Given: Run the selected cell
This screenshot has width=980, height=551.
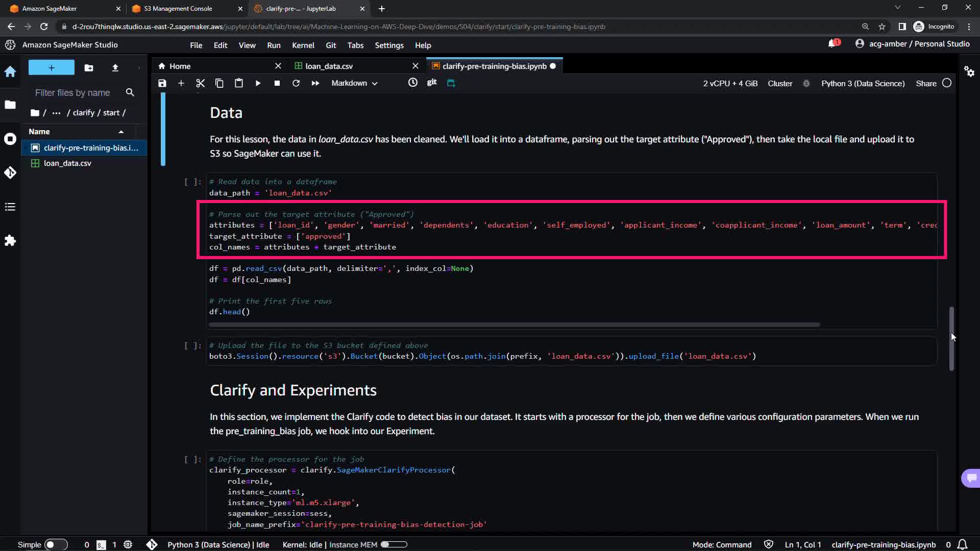Looking at the screenshot, I should click(x=258, y=83).
